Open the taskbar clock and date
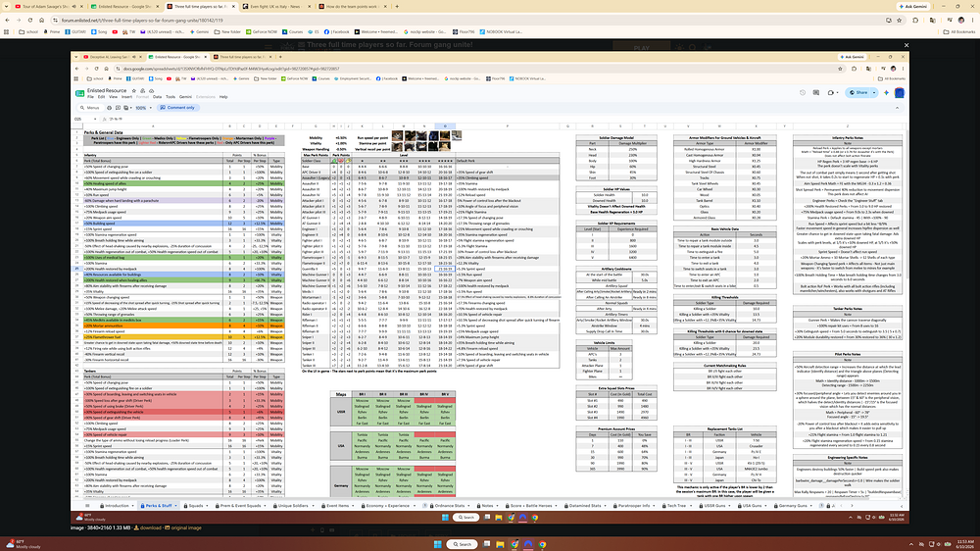Image resolution: width=980 pixels, height=551 pixels. [x=964, y=544]
